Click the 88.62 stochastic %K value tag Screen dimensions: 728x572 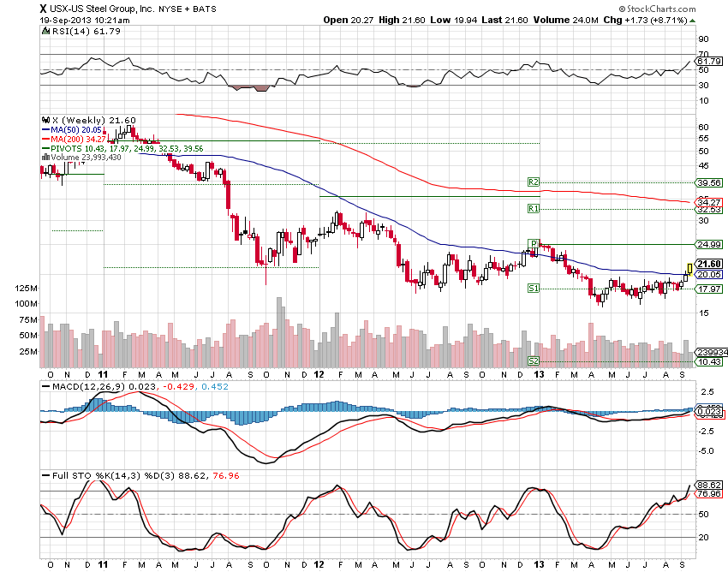click(x=709, y=485)
